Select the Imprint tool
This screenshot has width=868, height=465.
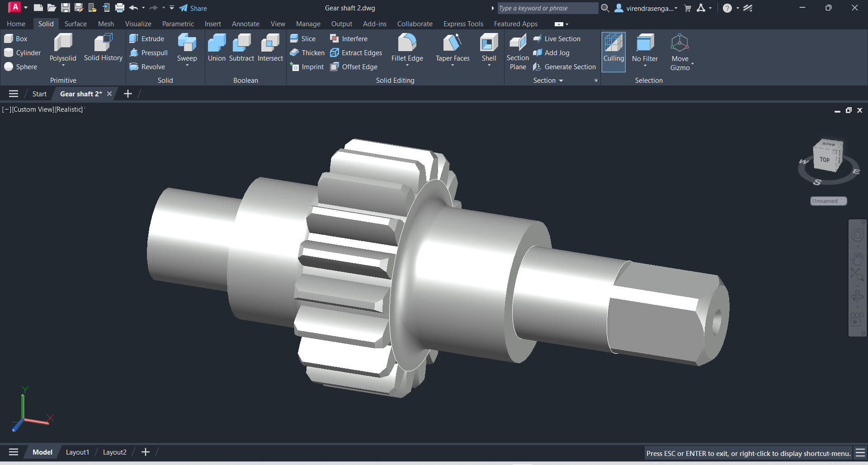(307, 67)
